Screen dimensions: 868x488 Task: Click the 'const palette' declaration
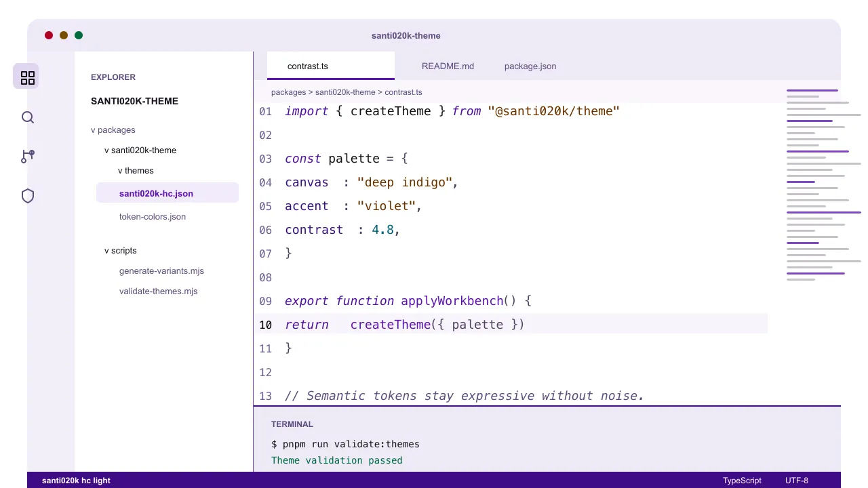click(x=332, y=159)
